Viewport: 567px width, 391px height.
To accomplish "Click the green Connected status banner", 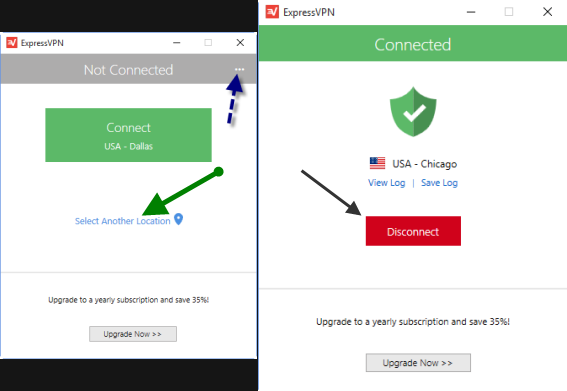I will click(x=413, y=43).
